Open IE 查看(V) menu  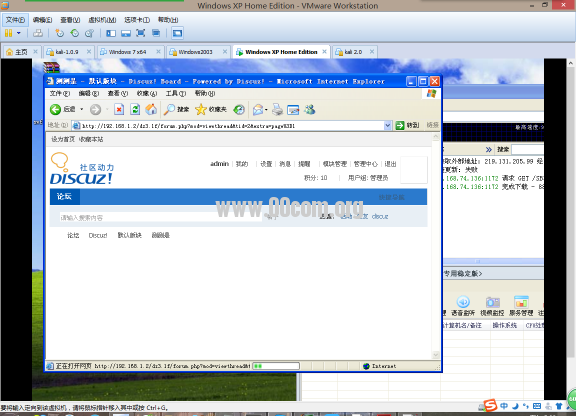pyautogui.click(x=118, y=93)
